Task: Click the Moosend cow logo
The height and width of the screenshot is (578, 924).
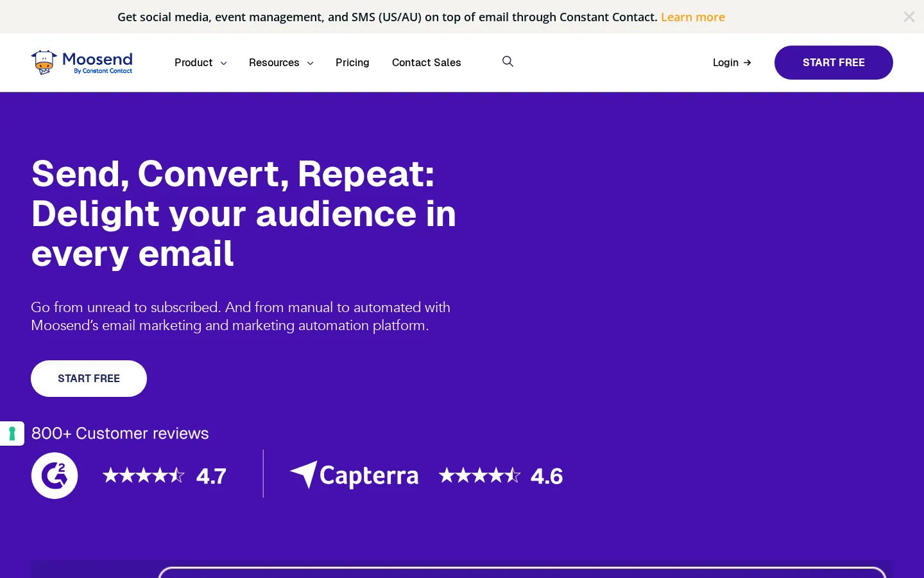Action: tap(82, 62)
